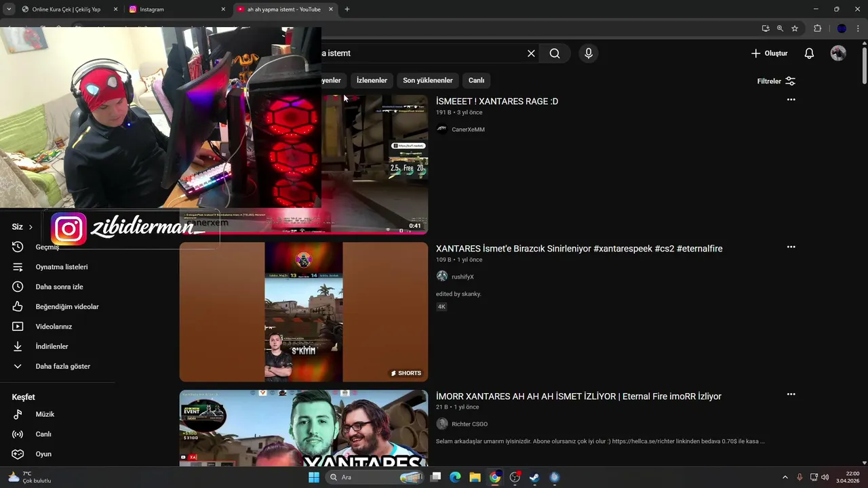Open the Chrome three-dot menu
The height and width of the screenshot is (488, 868).
(x=858, y=28)
